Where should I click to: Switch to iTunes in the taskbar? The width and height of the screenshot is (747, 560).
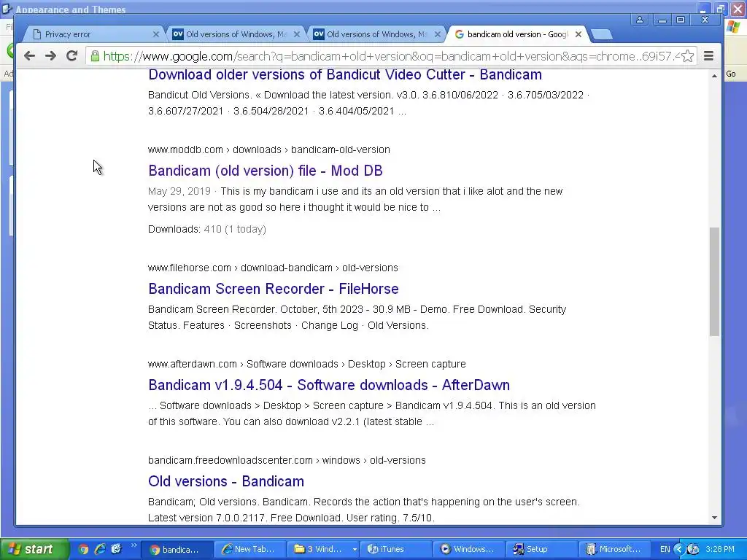395,549
